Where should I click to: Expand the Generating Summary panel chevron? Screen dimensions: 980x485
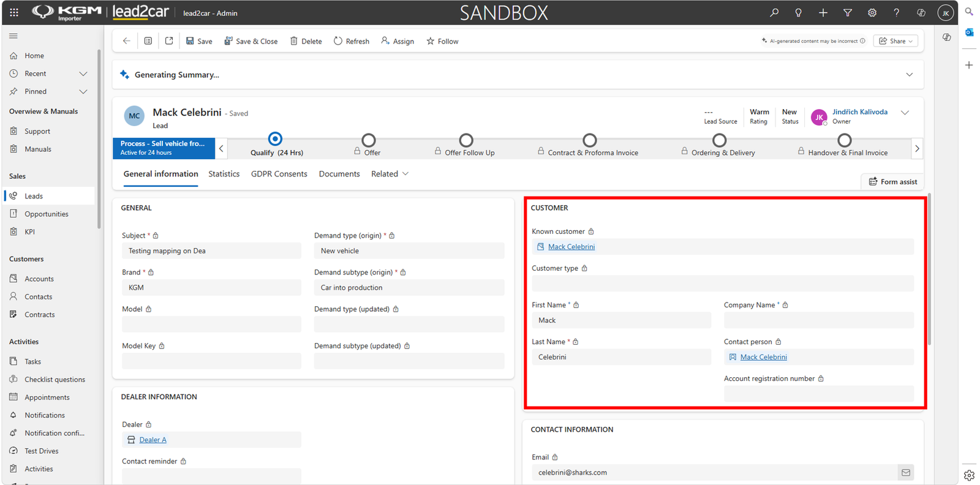coord(910,75)
